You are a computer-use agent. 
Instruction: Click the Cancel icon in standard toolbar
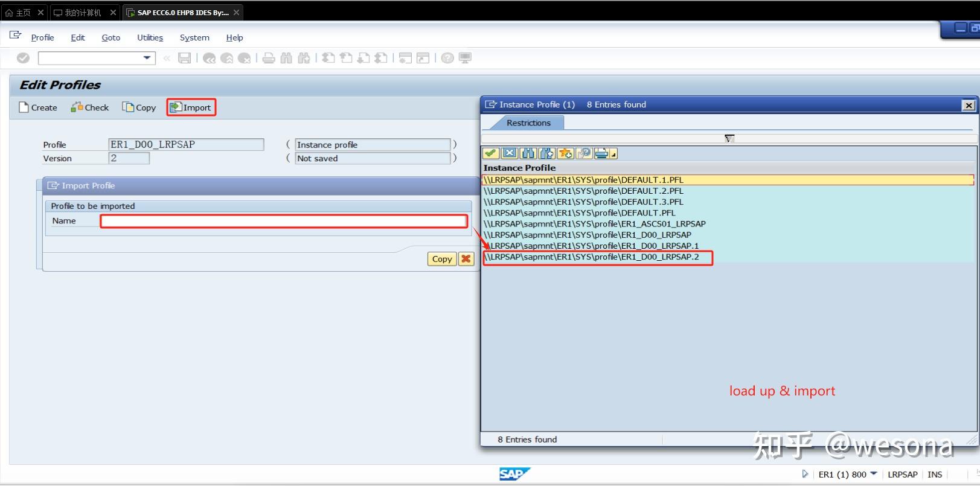[x=245, y=58]
